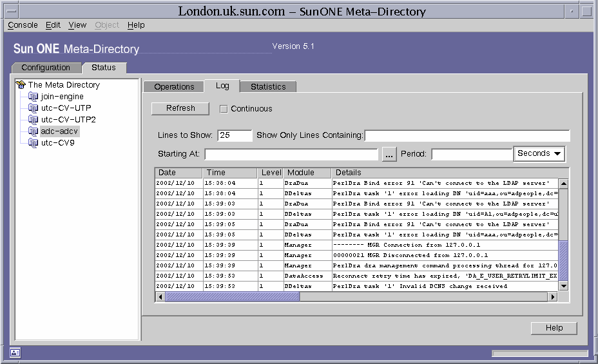Click the utc-CV9 node icon
This screenshot has height=364, width=598.
[x=33, y=142]
